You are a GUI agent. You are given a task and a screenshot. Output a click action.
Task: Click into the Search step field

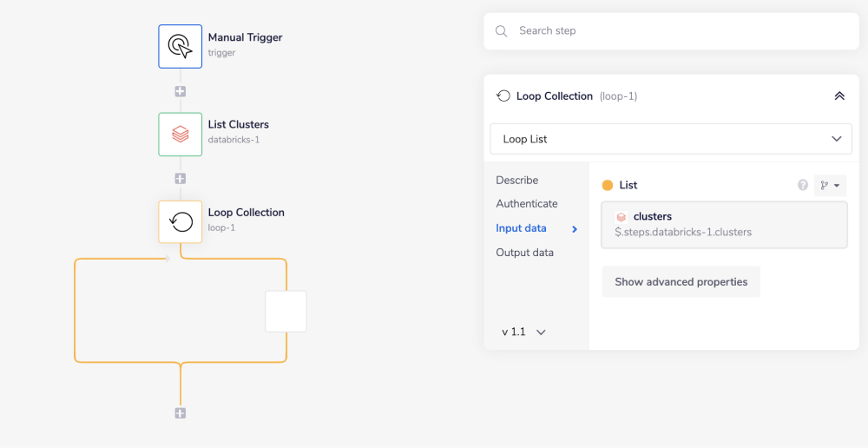[677, 31]
